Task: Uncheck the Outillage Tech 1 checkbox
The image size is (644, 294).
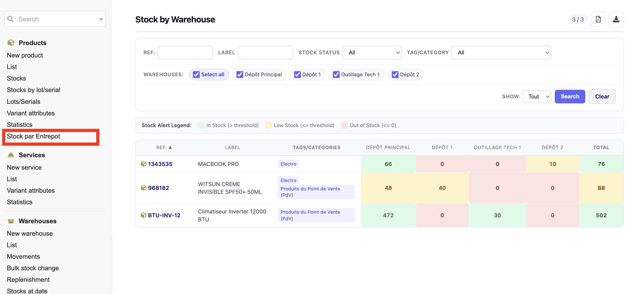Action: (336, 75)
